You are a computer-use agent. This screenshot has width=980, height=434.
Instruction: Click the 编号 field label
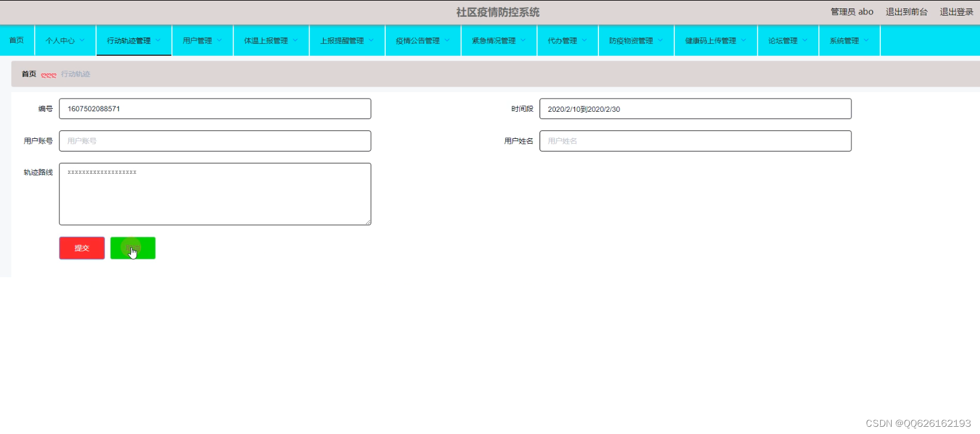[x=46, y=109]
